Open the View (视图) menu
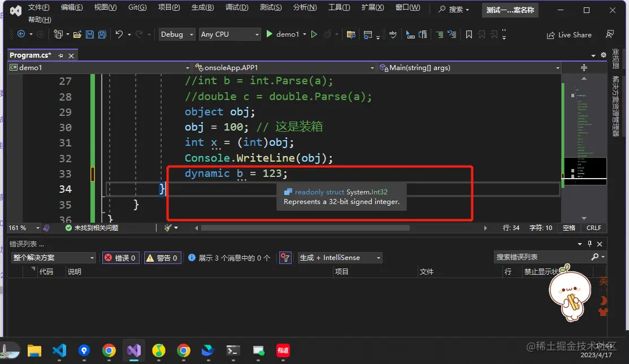Screen dimensions: 629x364 click(x=106, y=7)
